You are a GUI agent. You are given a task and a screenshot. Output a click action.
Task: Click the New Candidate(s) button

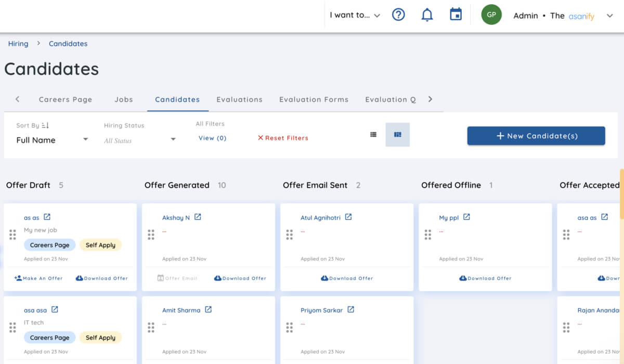pyautogui.click(x=536, y=136)
